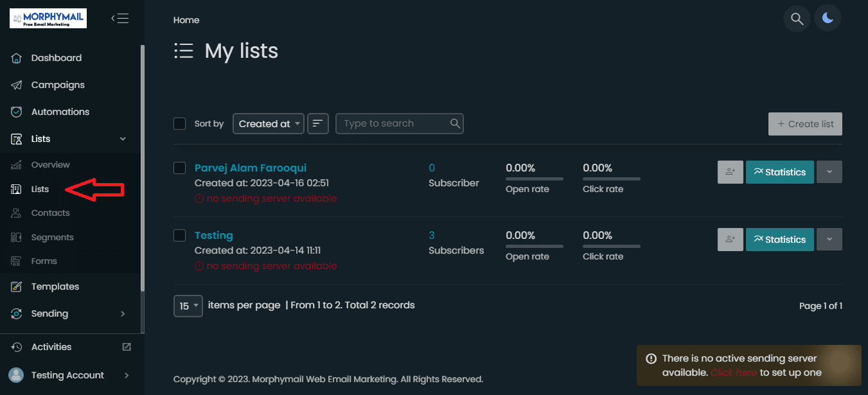This screenshot has height=395, width=868.
Task: Click Click rate bar of Parvej Alam Farooqui
Action: [612, 179]
